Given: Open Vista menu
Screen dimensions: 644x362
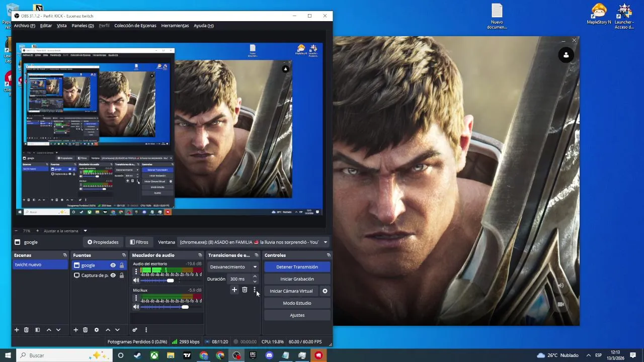Looking at the screenshot, I should point(61,26).
